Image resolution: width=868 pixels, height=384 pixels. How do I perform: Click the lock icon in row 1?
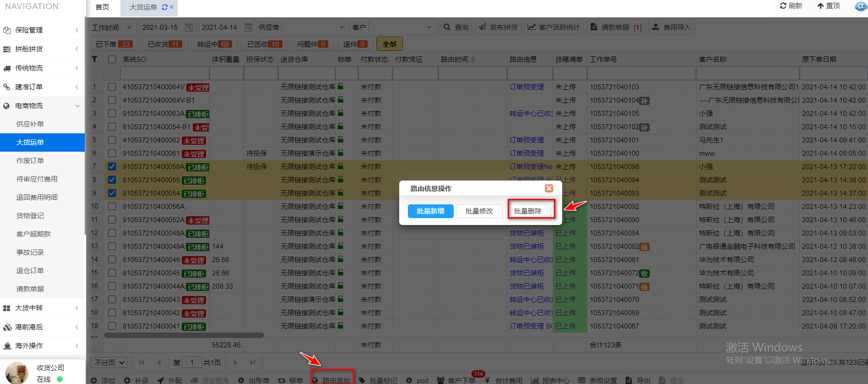coord(341,87)
